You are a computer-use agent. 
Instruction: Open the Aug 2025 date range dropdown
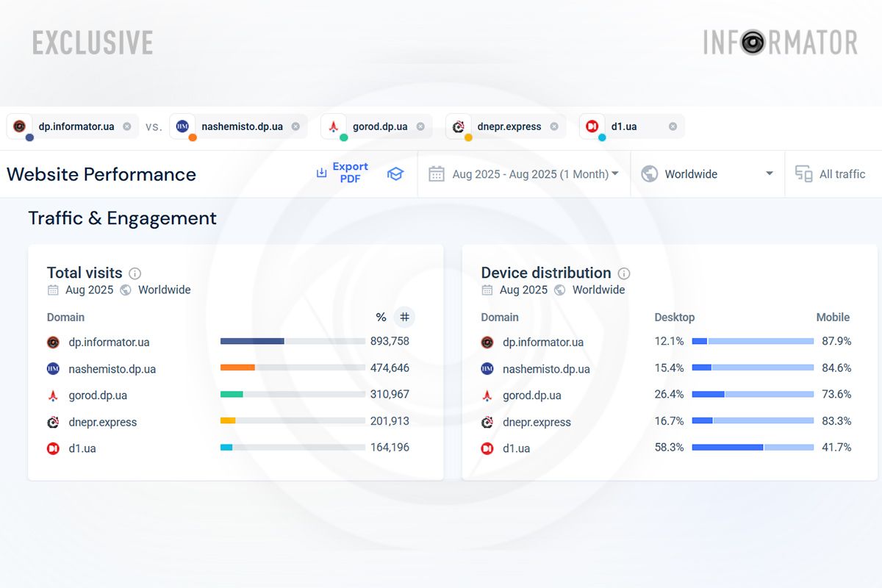(x=525, y=174)
